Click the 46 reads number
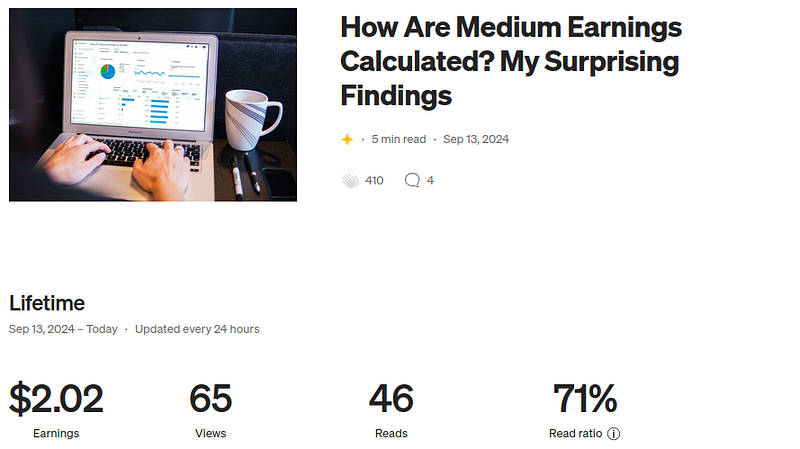Image resolution: width=800 pixels, height=449 pixels. [391, 400]
